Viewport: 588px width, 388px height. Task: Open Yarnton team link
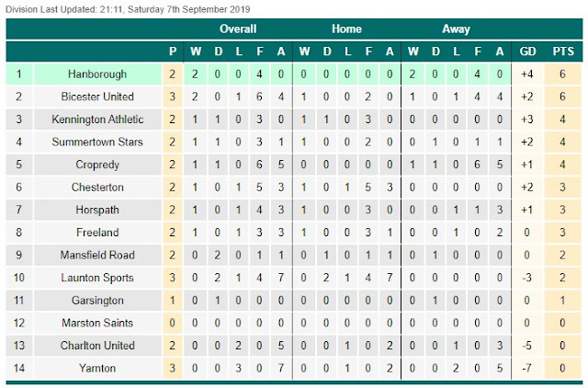click(97, 368)
